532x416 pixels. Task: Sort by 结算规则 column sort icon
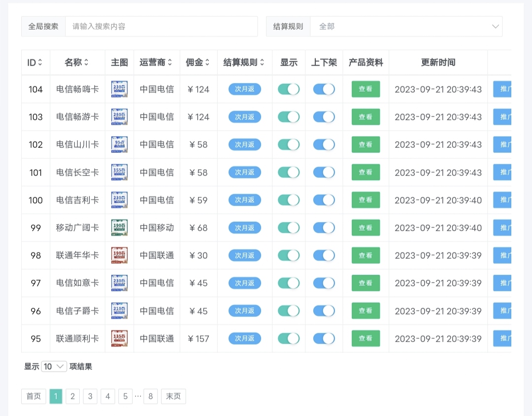[262, 63]
